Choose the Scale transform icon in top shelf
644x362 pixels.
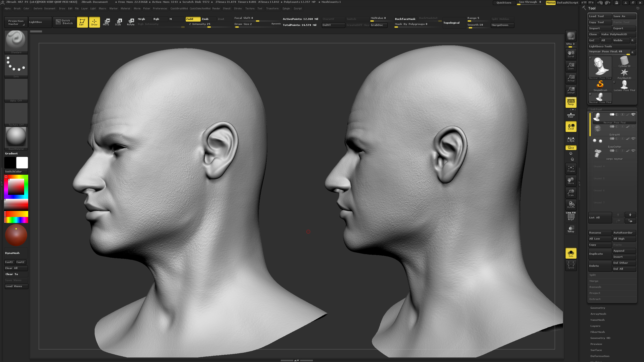point(118,22)
